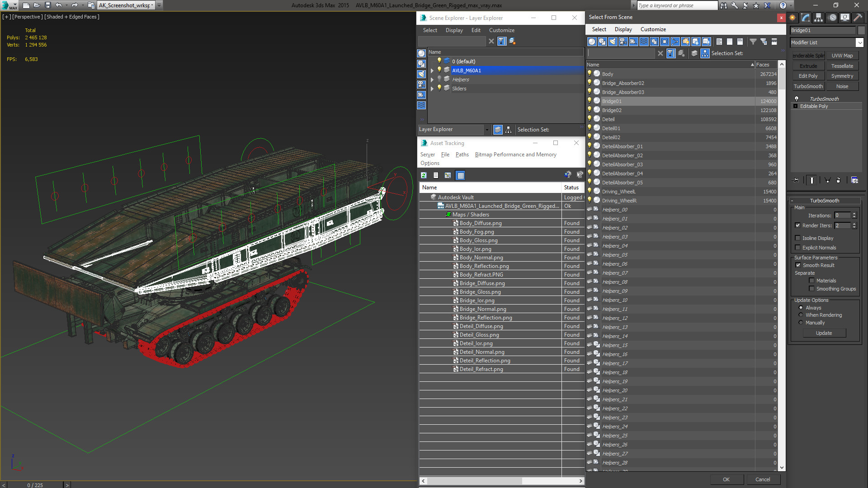
Task: Select Manually update option
Action: [x=801, y=323]
